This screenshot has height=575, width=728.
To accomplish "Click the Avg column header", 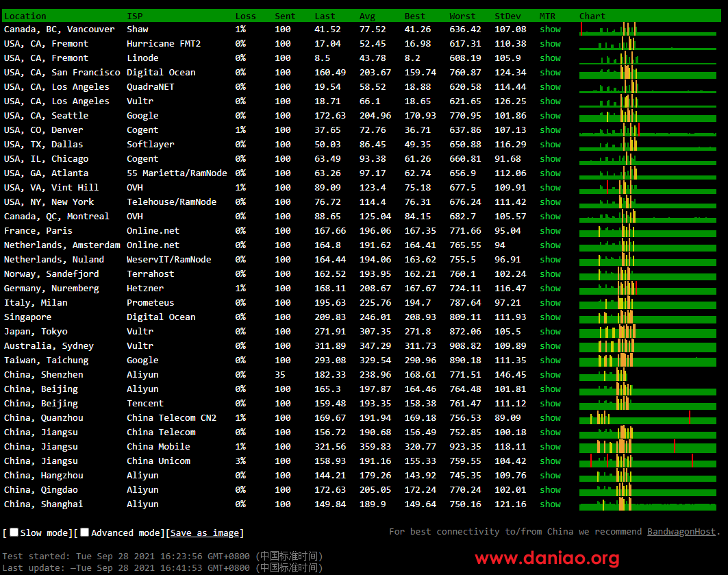I will click(367, 16).
